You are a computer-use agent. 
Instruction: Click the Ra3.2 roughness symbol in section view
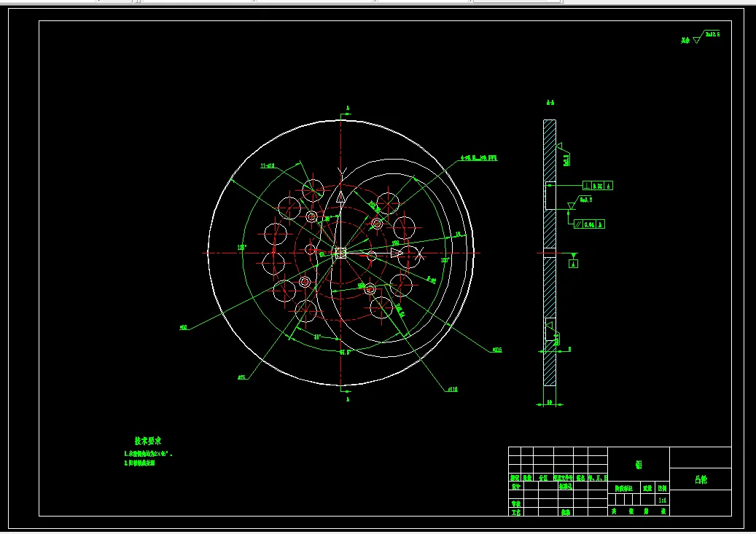[x=580, y=203]
